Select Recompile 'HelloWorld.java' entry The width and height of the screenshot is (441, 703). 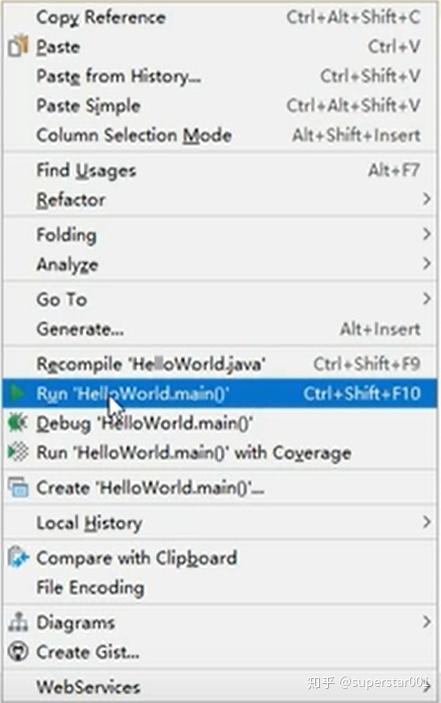[220, 364]
